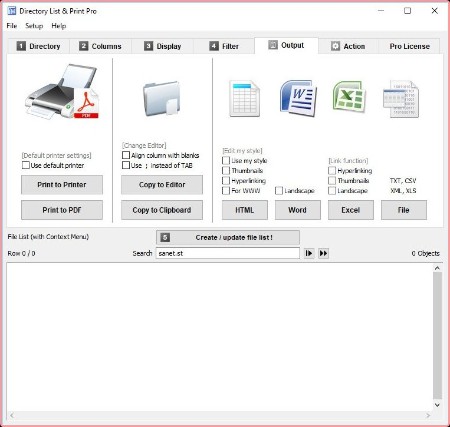
Task: Click the '0 Objects' counter text
Action: pos(425,253)
